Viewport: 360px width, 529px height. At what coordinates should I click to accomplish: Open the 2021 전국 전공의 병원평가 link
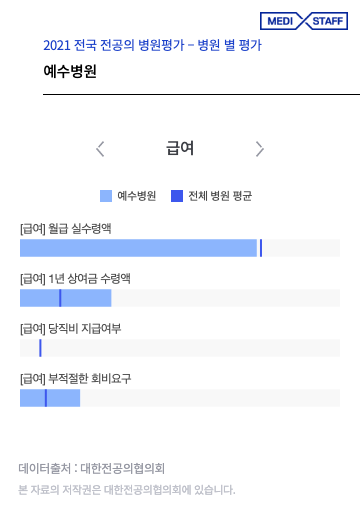(153, 45)
